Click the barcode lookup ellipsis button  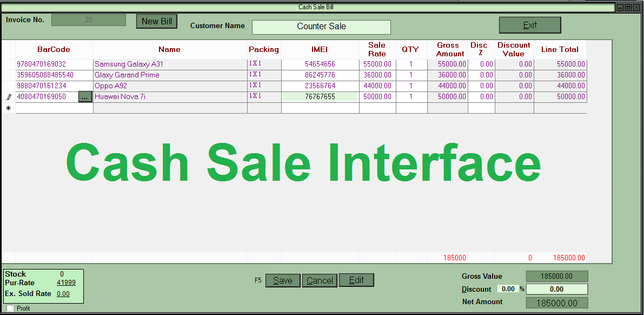coord(85,97)
